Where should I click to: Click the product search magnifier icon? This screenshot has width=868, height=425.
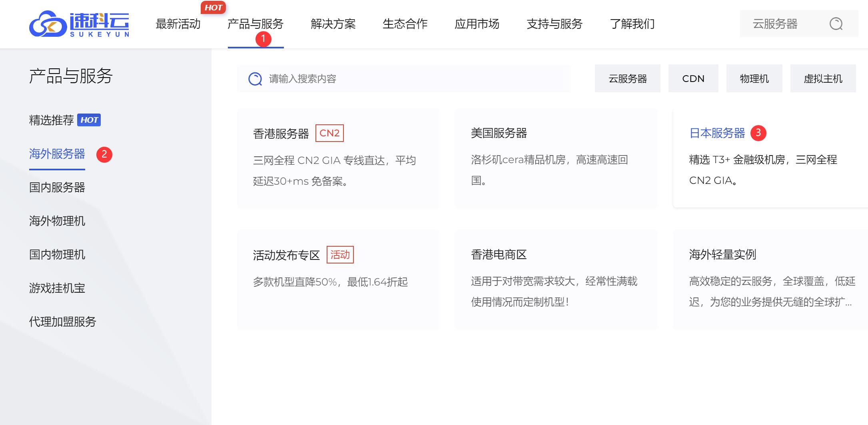tap(255, 79)
